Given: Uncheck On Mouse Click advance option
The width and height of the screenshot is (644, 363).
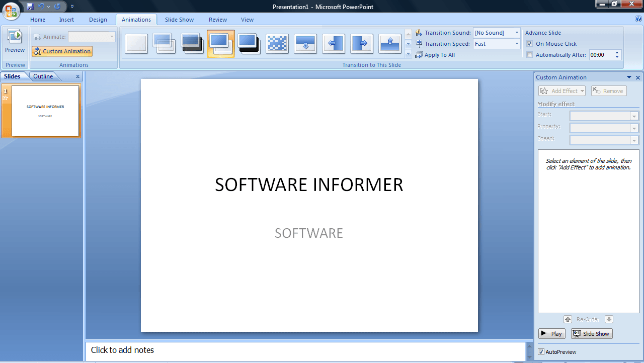Looking at the screenshot, I should click(x=530, y=44).
